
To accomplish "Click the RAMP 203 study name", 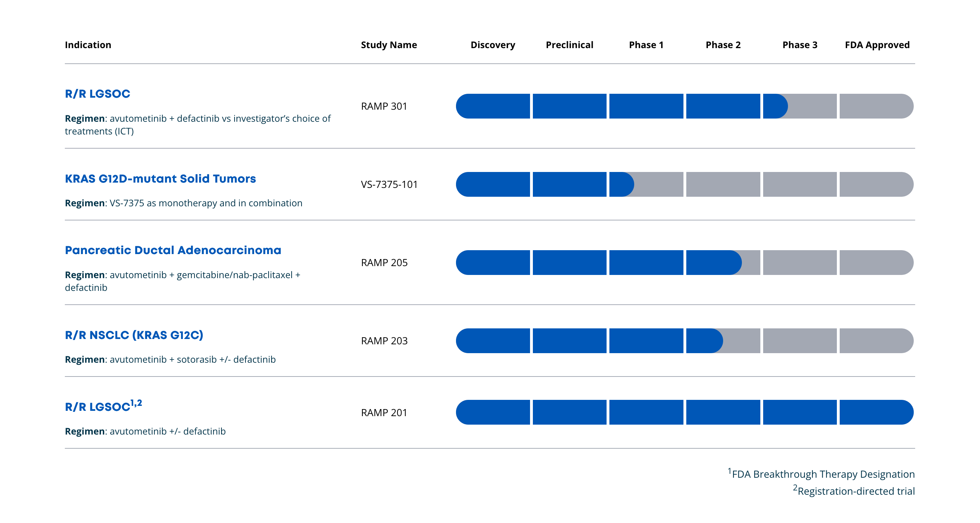I will click(x=384, y=340).
